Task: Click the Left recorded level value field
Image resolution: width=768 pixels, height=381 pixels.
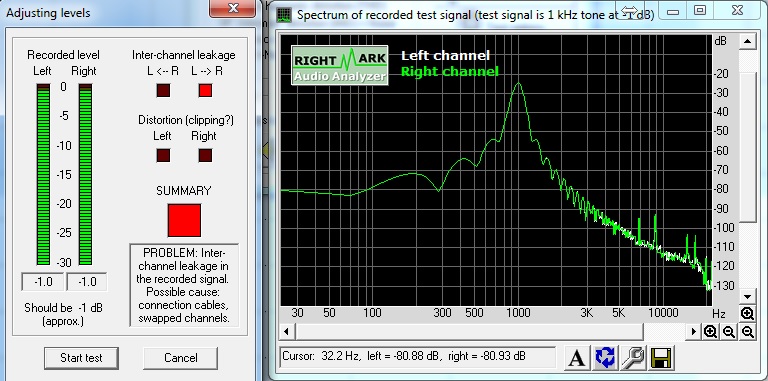Action: tap(43, 282)
